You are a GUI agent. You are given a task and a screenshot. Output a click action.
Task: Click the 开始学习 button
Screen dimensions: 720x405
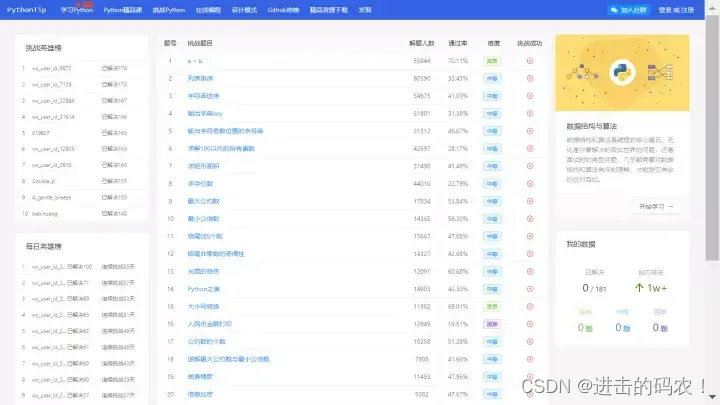656,207
